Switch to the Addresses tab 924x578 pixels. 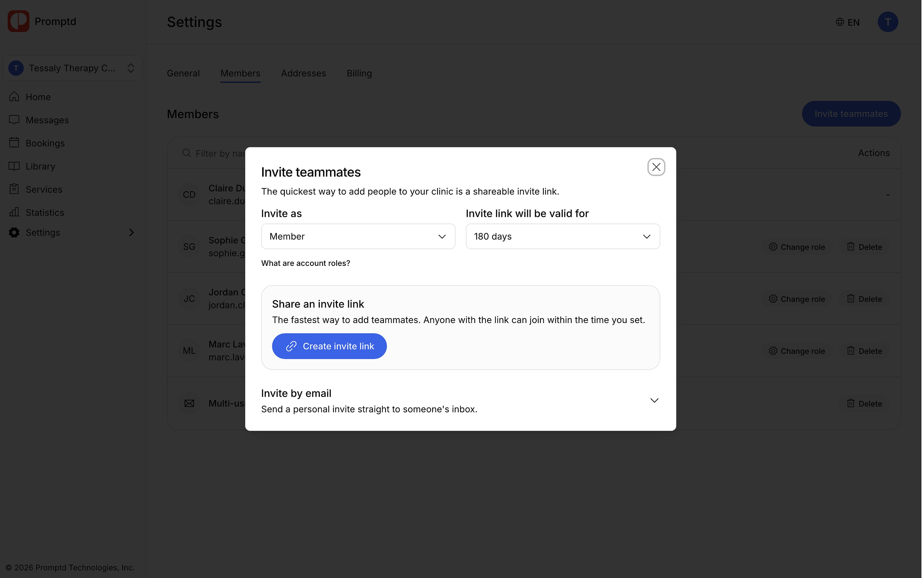tap(303, 73)
